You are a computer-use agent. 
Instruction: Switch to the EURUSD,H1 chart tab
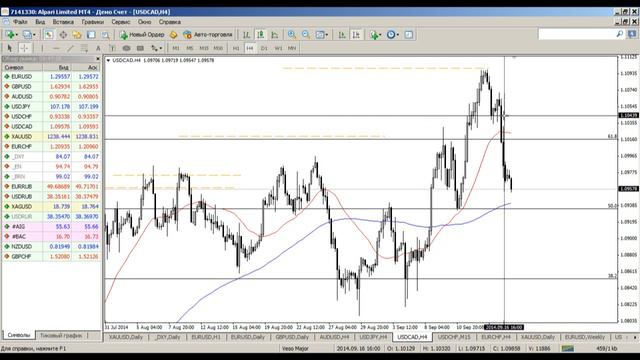(x=205, y=337)
